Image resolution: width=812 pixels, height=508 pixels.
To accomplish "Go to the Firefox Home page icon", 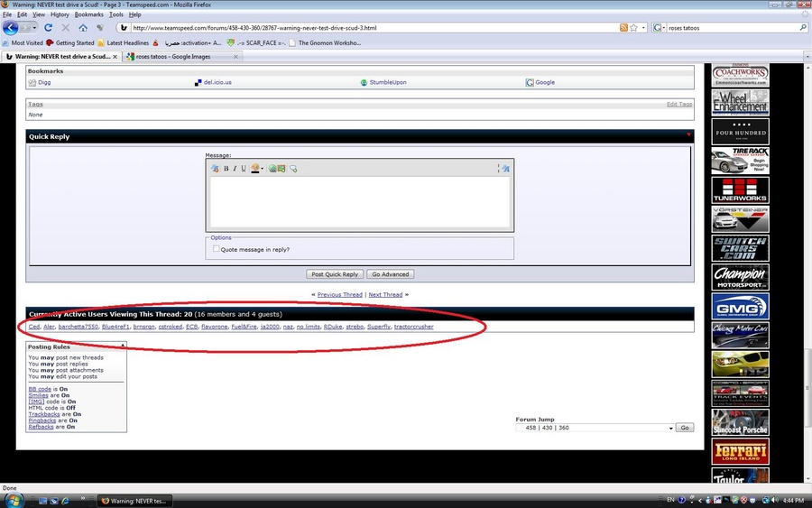I will click(x=83, y=28).
